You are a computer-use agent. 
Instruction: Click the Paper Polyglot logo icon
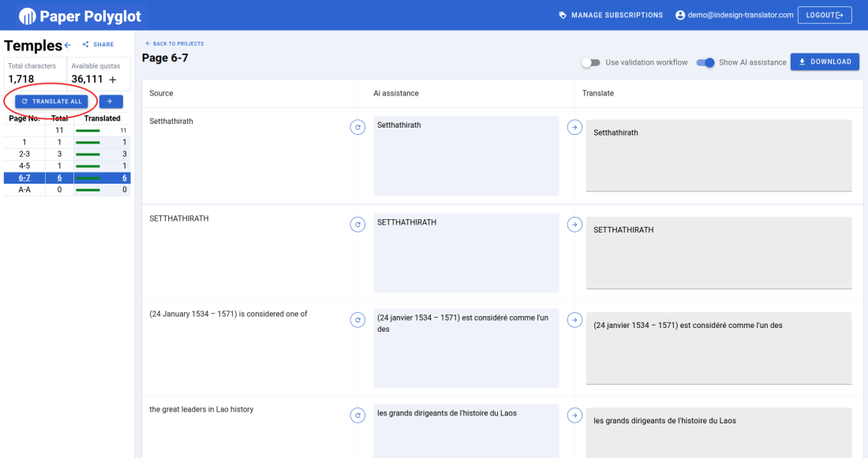[x=28, y=16]
